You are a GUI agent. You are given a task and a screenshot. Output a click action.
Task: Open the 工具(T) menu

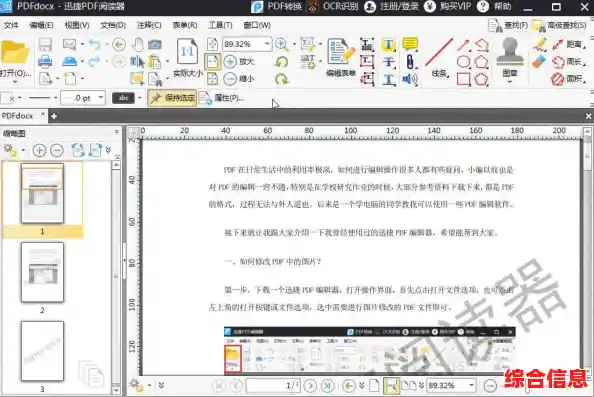[220, 25]
